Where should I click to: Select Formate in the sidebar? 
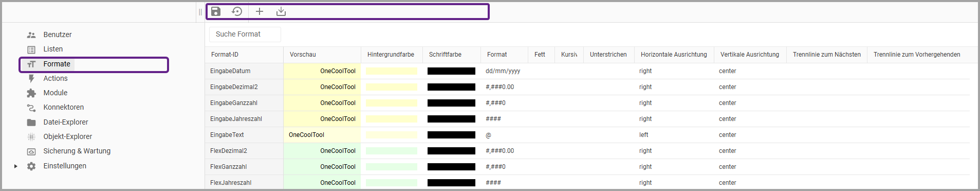[x=57, y=64]
